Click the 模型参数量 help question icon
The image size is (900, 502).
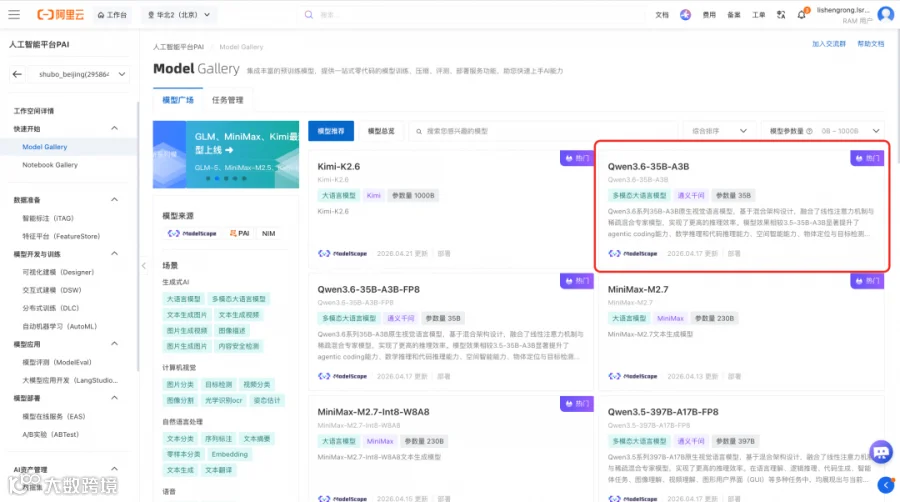click(x=809, y=131)
